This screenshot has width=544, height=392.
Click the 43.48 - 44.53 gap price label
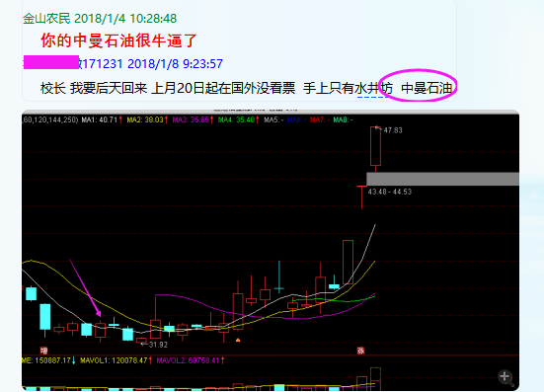[x=390, y=192]
